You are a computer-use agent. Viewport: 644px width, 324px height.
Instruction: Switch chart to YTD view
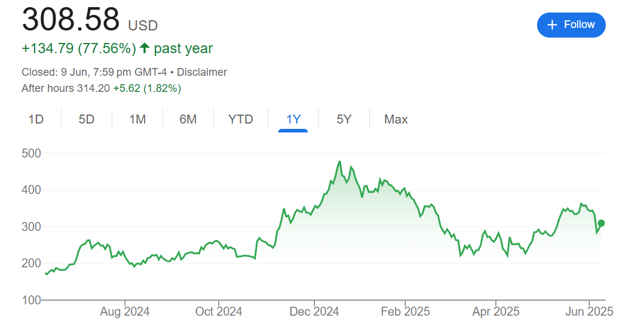tap(241, 119)
